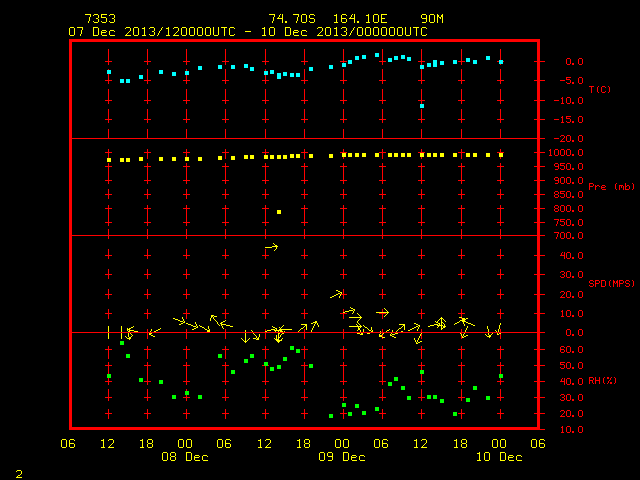The height and width of the screenshot is (480, 640).
Task: Click the 164.10E longitude text
Action: coord(360,19)
